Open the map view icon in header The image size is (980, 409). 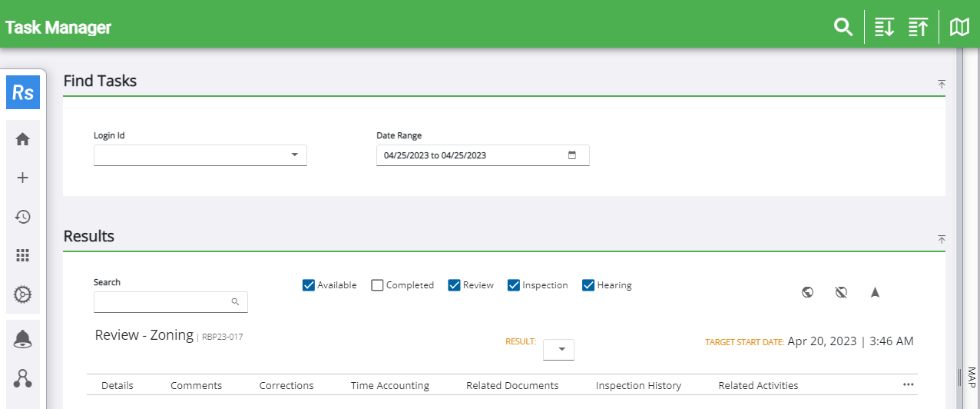959,28
